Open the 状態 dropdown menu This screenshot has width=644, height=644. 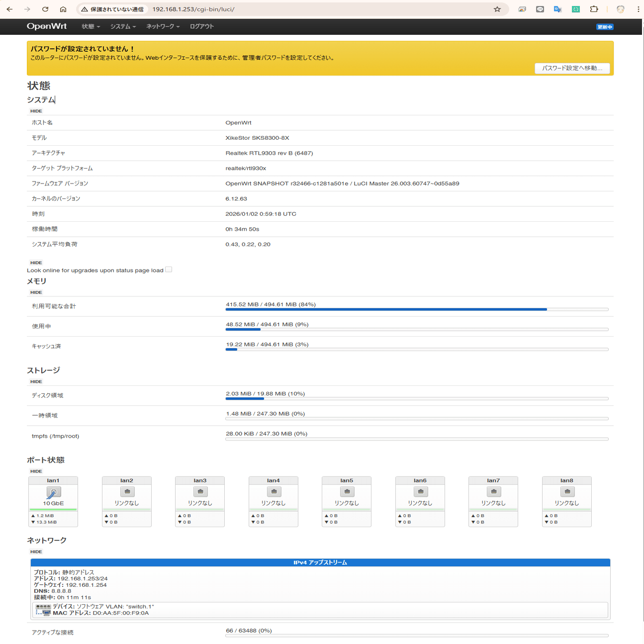pos(90,26)
